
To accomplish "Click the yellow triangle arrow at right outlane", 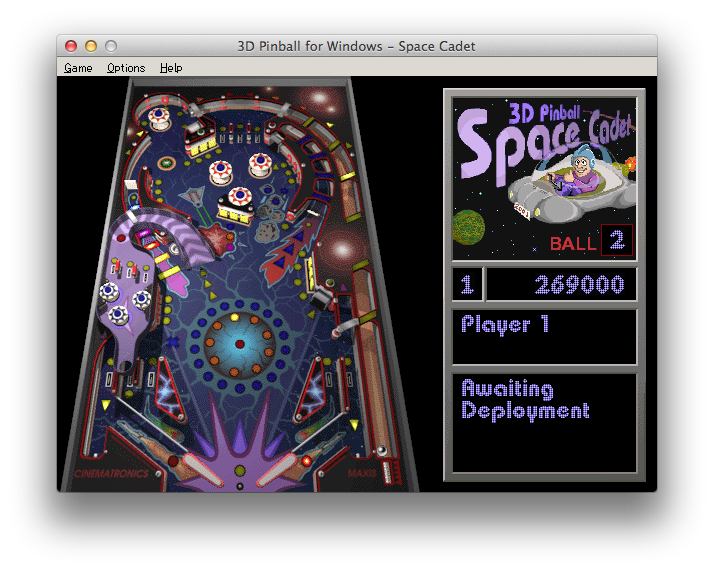I will pyautogui.click(x=353, y=425).
